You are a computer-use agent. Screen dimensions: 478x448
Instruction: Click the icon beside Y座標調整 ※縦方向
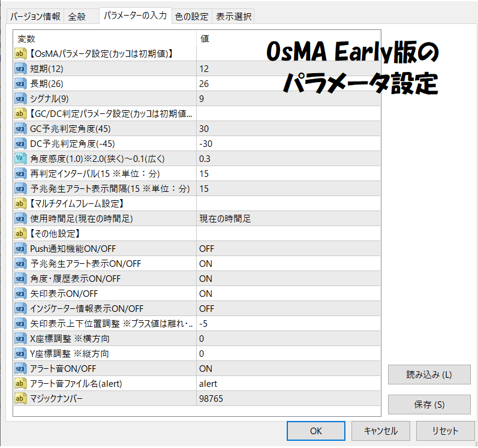pos(20,354)
